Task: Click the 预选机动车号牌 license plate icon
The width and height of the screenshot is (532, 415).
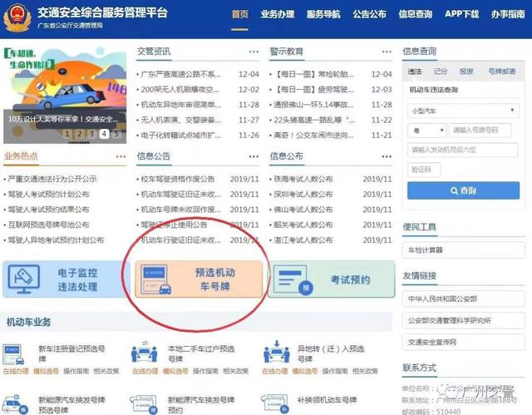Action: 158,279
